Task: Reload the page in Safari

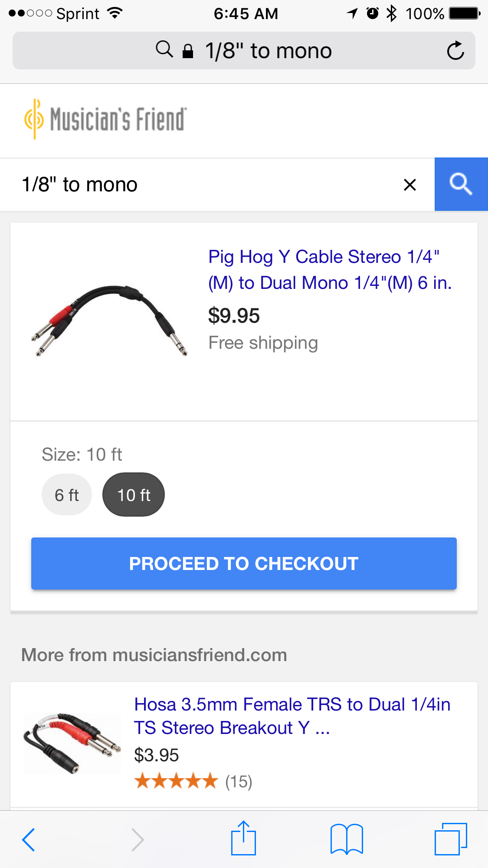Action: point(455,51)
